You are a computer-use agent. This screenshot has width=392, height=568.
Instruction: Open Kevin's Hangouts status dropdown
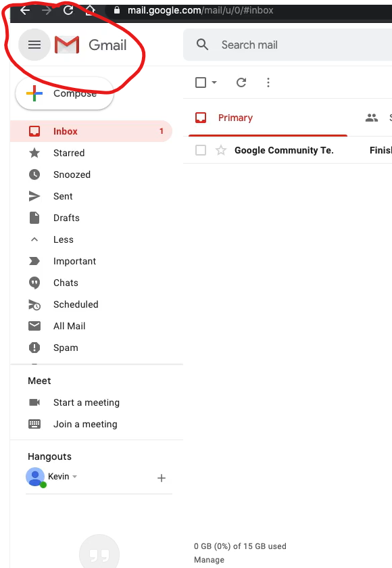click(74, 476)
